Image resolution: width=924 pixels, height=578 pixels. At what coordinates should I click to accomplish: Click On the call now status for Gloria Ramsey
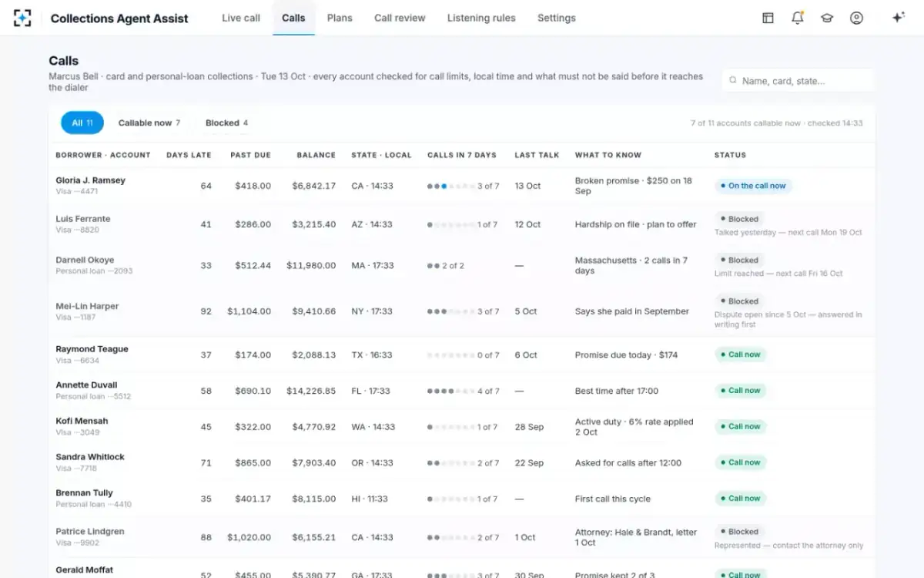tap(753, 186)
